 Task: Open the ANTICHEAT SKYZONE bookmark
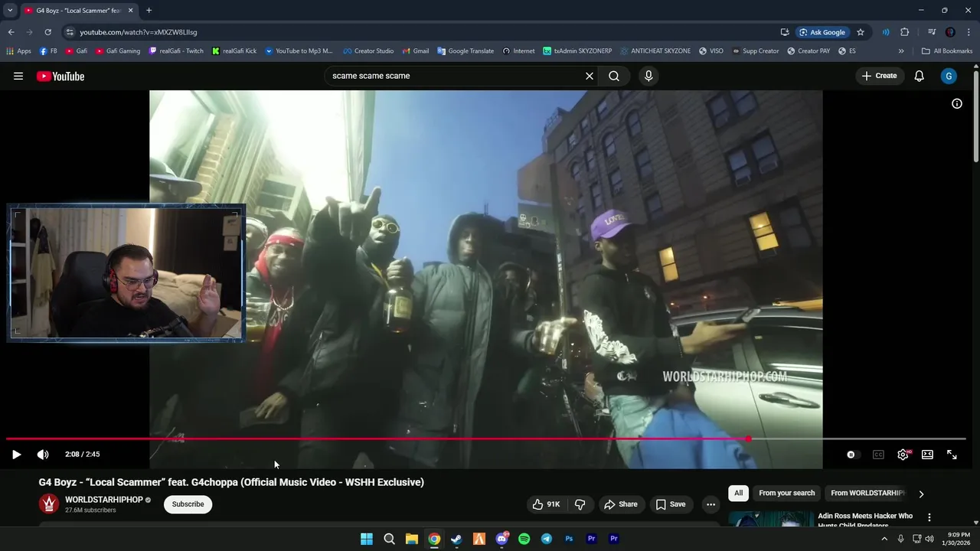[x=655, y=51]
